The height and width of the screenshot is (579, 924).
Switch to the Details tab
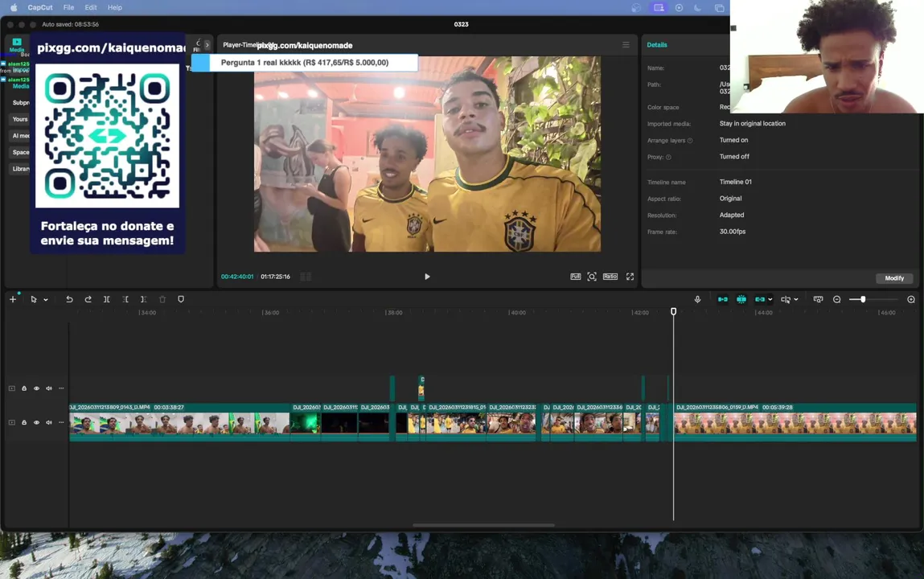(657, 45)
